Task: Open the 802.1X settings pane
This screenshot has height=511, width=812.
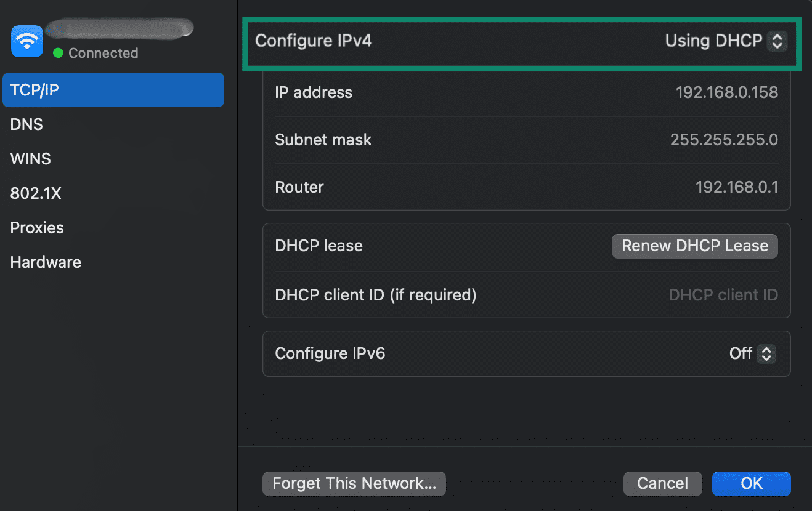Action: click(35, 193)
